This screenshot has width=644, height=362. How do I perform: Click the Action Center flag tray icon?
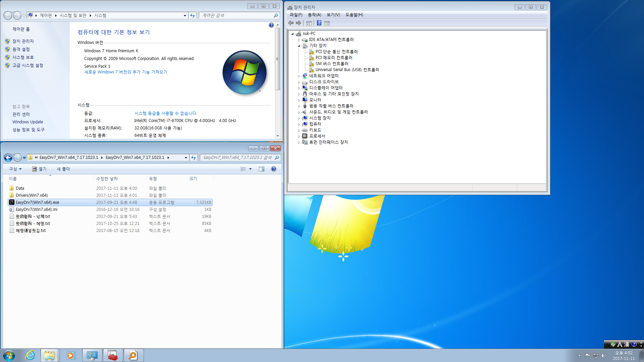pyautogui.click(x=587, y=356)
